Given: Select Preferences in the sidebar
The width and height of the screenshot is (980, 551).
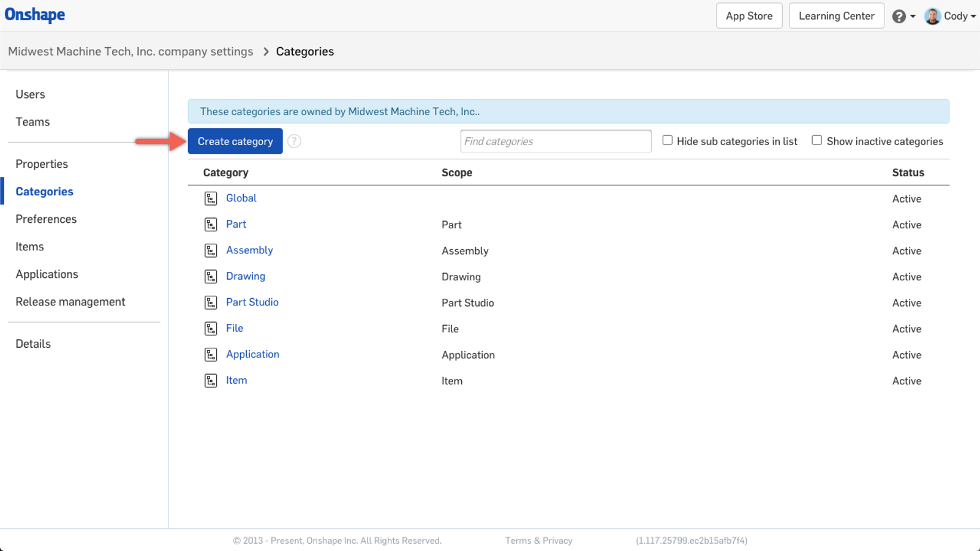Looking at the screenshot, I should point(46,219).
